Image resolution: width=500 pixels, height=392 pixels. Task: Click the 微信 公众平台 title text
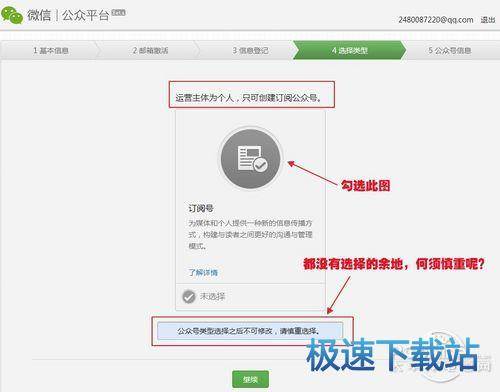[x=68, y=15]
